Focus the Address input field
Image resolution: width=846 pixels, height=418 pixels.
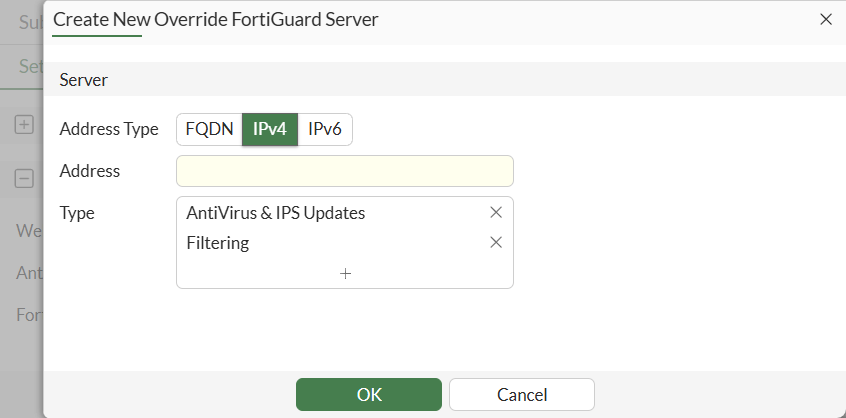pos(345,171)
